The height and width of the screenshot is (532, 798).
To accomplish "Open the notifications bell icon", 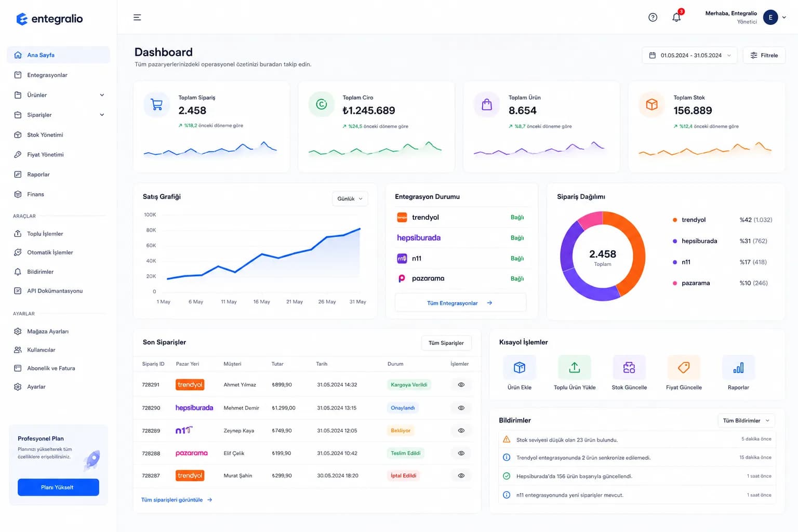I will pos(676,18).
